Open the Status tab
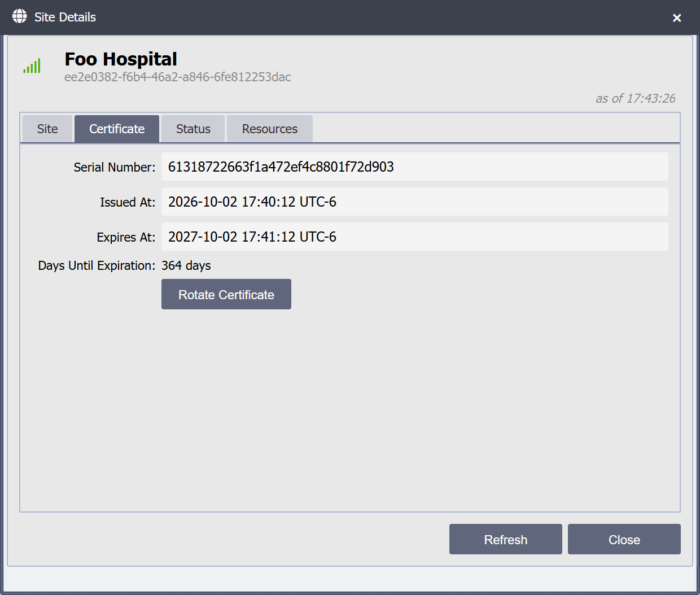This screenshot has width=700, height=595. (193, 129)
